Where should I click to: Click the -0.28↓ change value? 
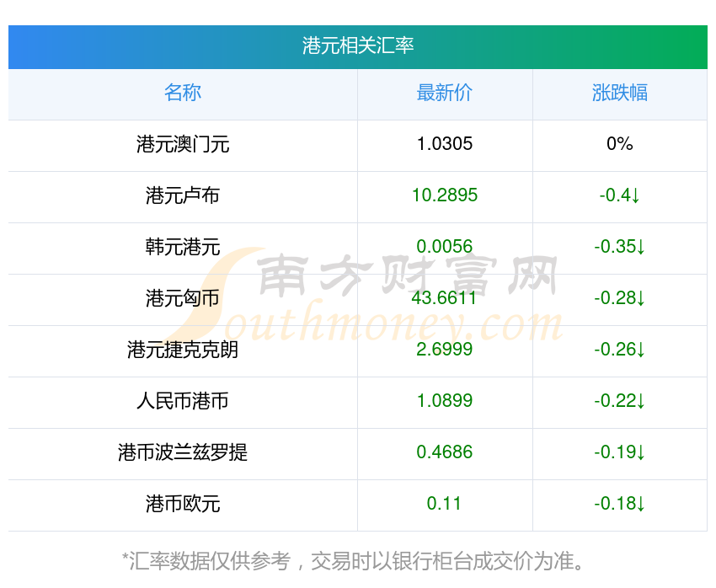(x=620, y=298)
